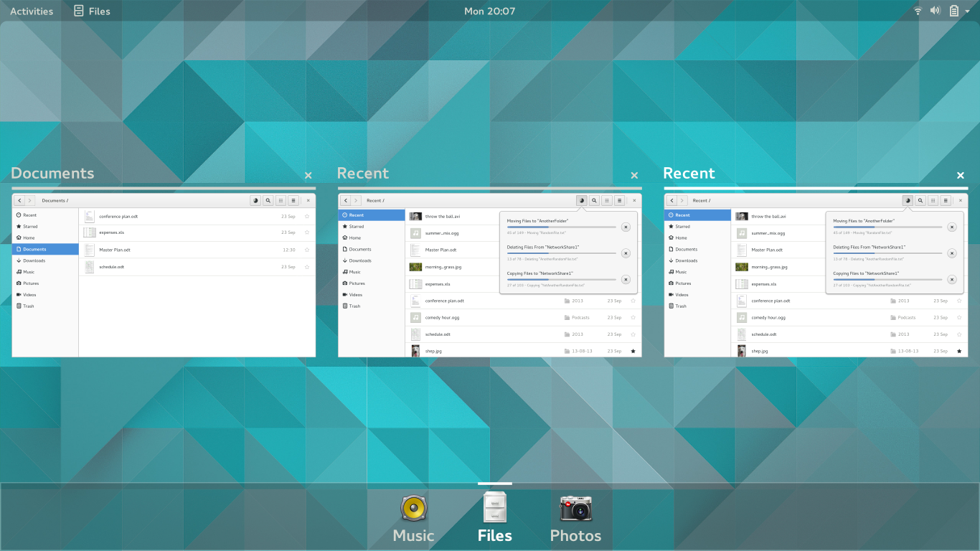The height and width of the screenshot is (551, 980).
Task: Select Starred in middle Recent window sidebar
Action: (372, 227)
